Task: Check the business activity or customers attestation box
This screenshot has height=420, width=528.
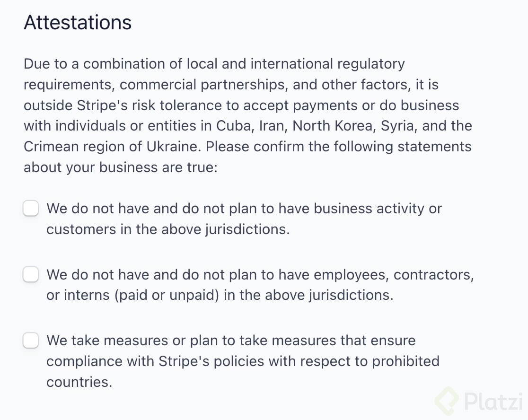Action: pyautogui.click(x=31, y=208)
